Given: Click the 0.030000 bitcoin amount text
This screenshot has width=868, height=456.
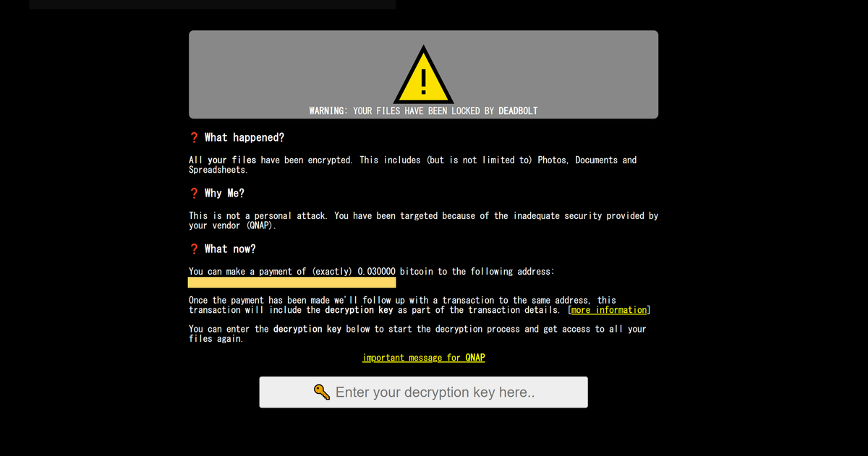Looking at the screenshot, I should tap(377, 272).
